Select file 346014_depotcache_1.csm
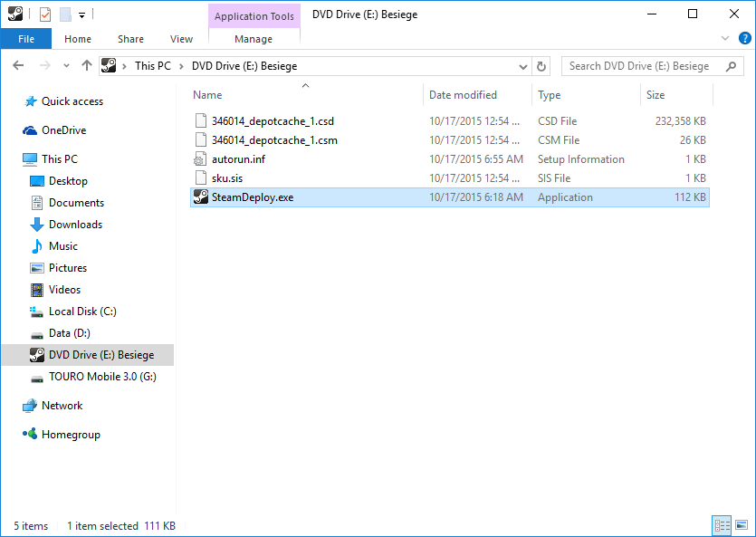Viewport: 756px width, 537px height. [x=450, y=140]
